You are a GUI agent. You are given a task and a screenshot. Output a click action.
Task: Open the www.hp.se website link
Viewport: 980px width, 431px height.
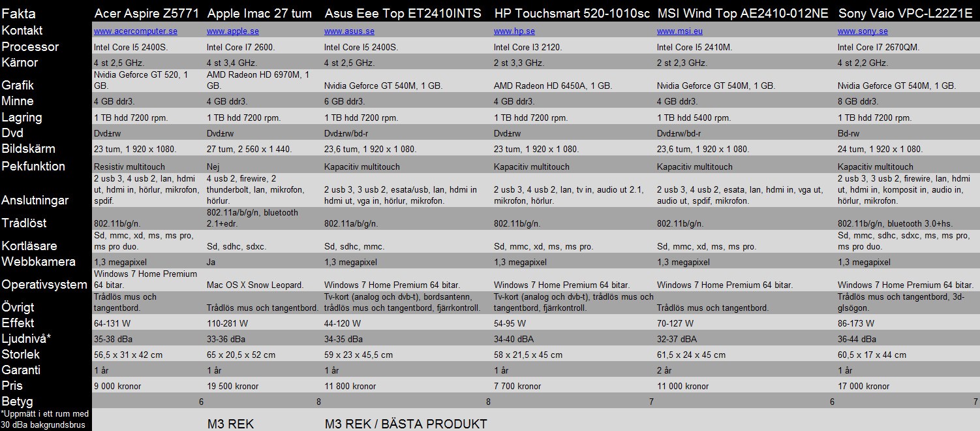point(514,31)
